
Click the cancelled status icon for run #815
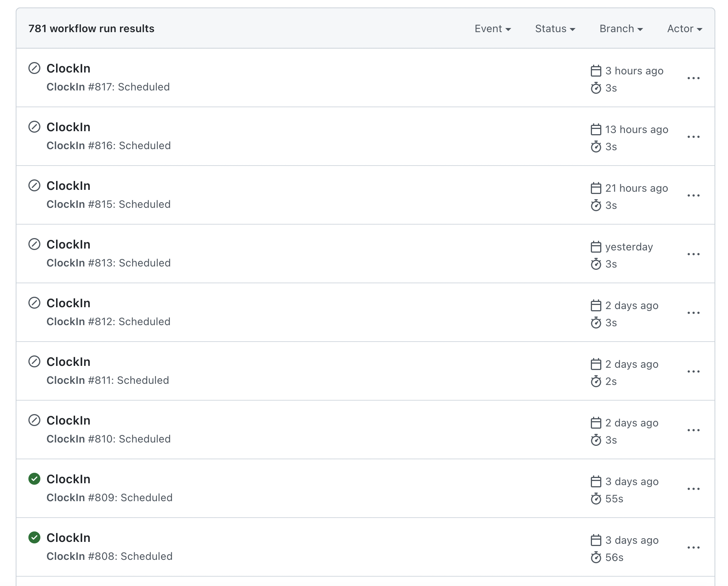pos(34,186)
